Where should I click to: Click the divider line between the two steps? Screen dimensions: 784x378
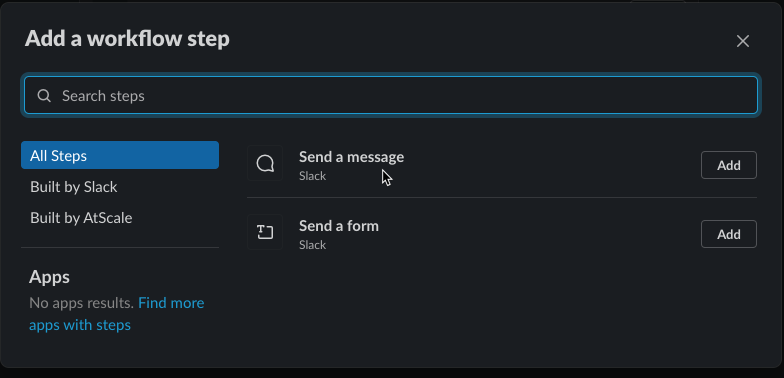click(502, 198)
